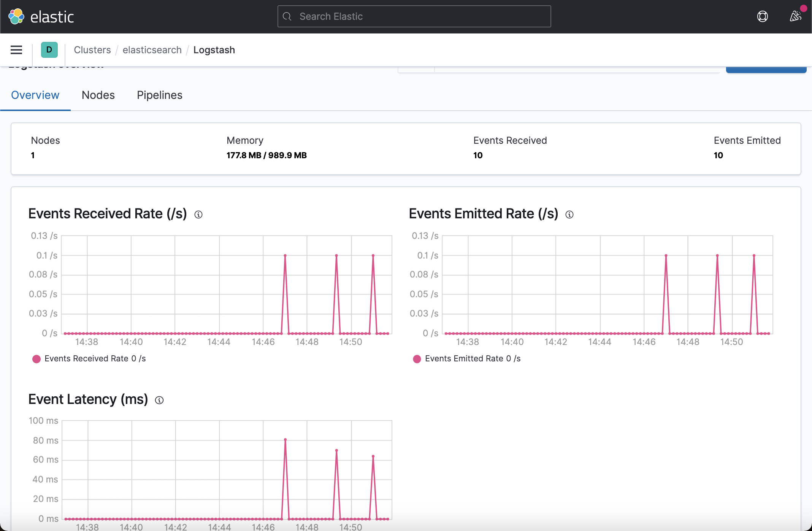The image size is (812, 531).
Task: Click info icon beside Events Received Rate
Action: tap(198, 215)
